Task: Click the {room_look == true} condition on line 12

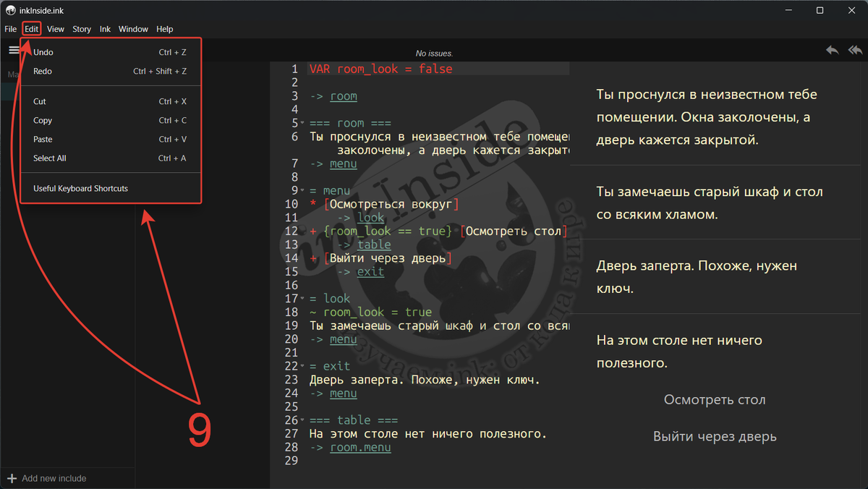Action: click(388, 231)
